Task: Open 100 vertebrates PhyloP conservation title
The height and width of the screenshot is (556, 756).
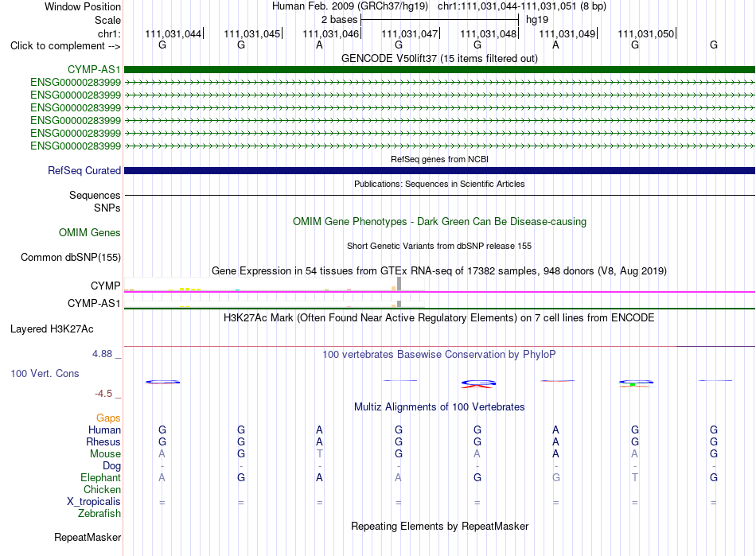Action: pyautogui.click(x=439, y=355)
